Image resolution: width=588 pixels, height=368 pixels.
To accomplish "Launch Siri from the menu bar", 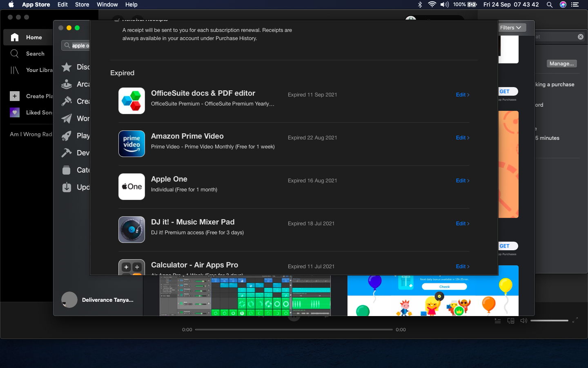I will 563,4.
